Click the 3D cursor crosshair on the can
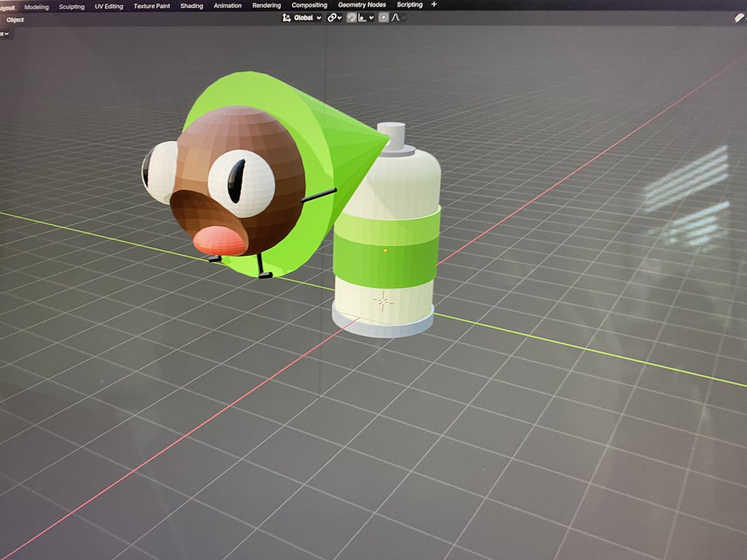 382,302
